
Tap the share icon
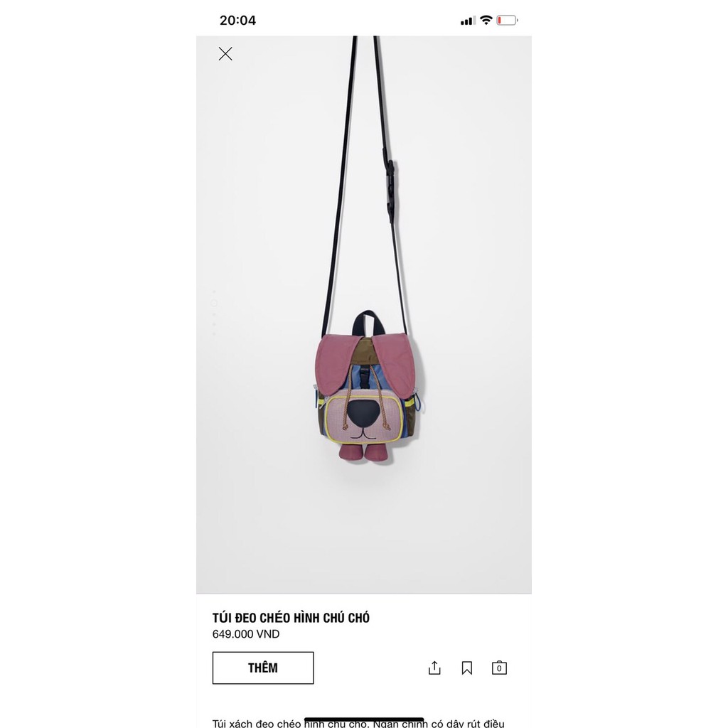434,668
